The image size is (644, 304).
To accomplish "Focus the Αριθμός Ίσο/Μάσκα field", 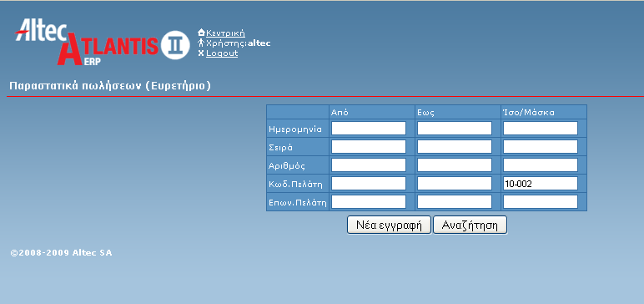I will pos(541,165).
